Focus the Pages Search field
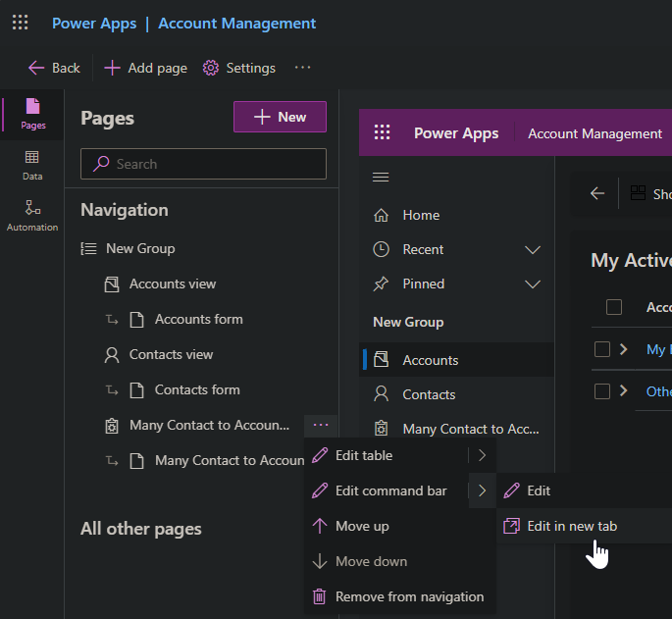The image size is (672, 619). tap(203, 164)
